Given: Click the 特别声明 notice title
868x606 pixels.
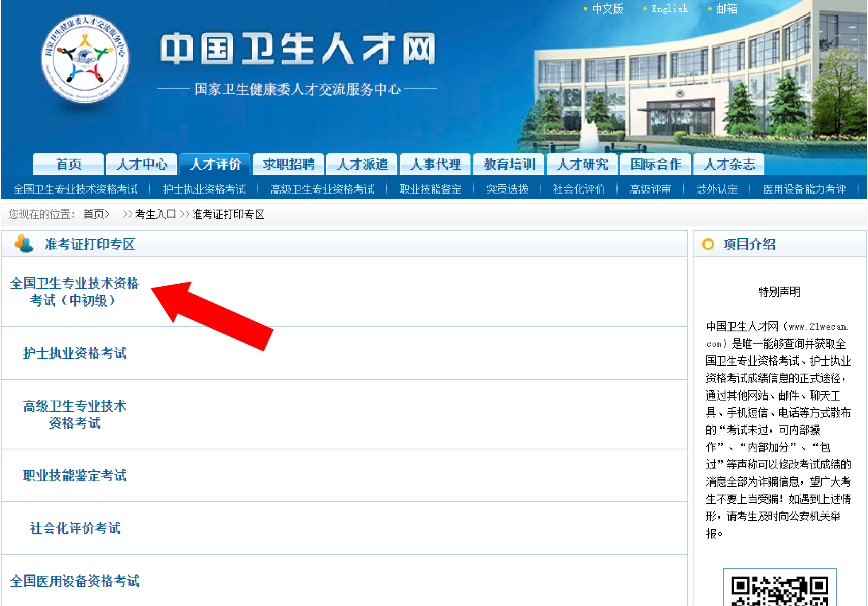Looking at the screenshot, I should click(x=779, y=292).
